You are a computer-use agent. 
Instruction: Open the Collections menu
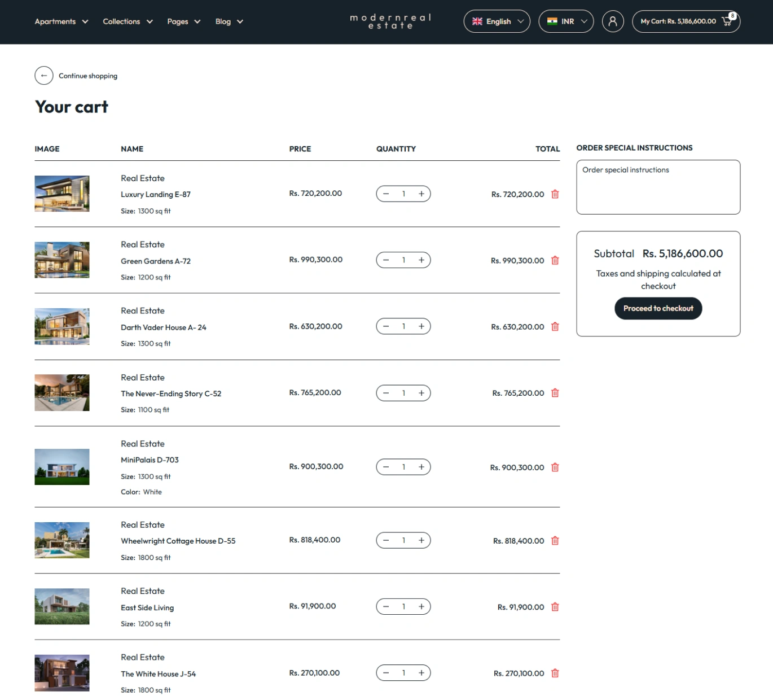128,21
